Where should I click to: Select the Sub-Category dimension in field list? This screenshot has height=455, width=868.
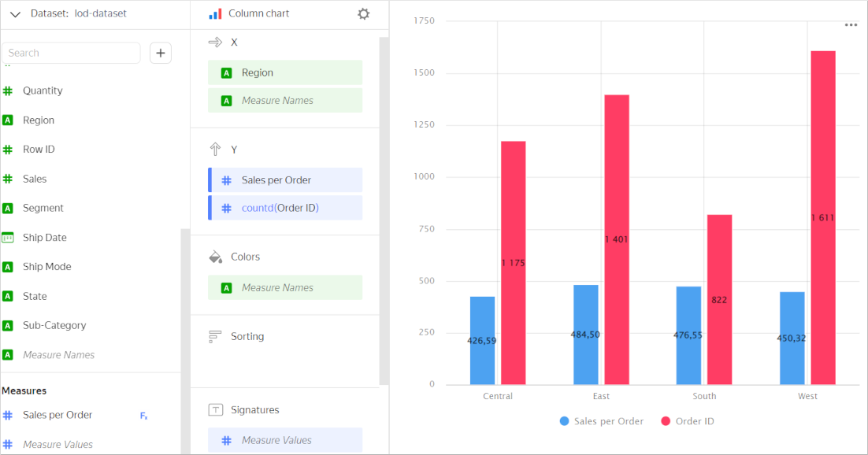[x=54, y=326]
